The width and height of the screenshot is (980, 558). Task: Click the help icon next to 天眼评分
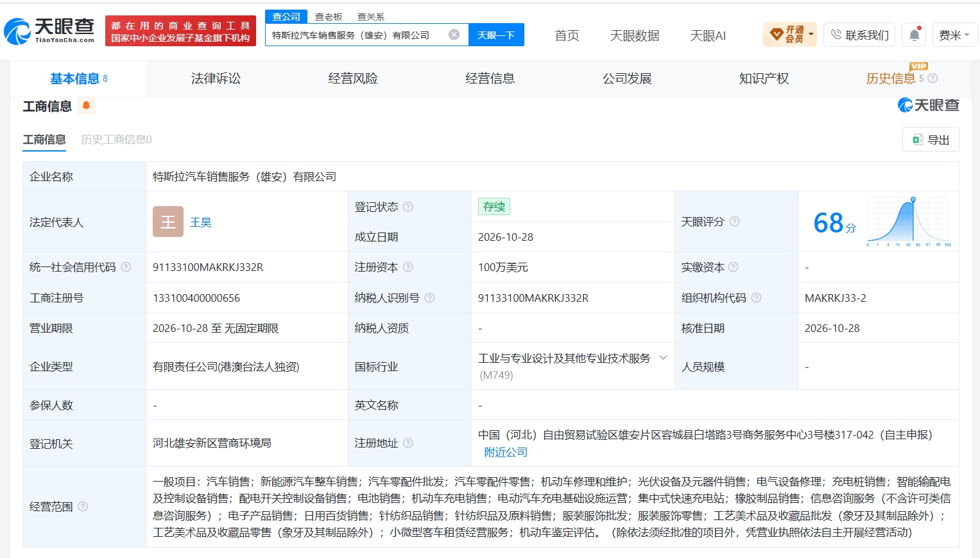[x=734, y=222]
